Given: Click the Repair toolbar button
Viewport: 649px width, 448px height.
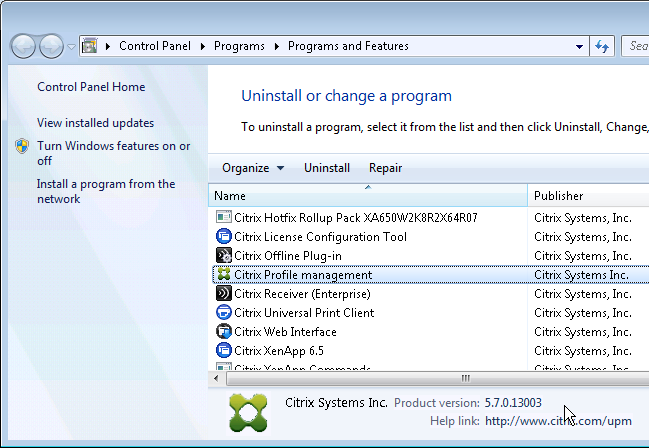Looking at the screenshot, I should tap(385, 168).
